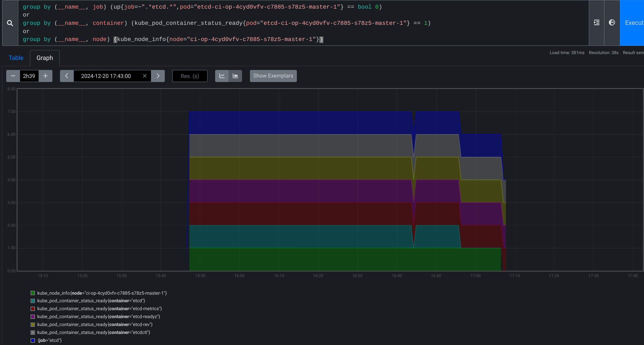Increase time range with plus button

(45, 76)
